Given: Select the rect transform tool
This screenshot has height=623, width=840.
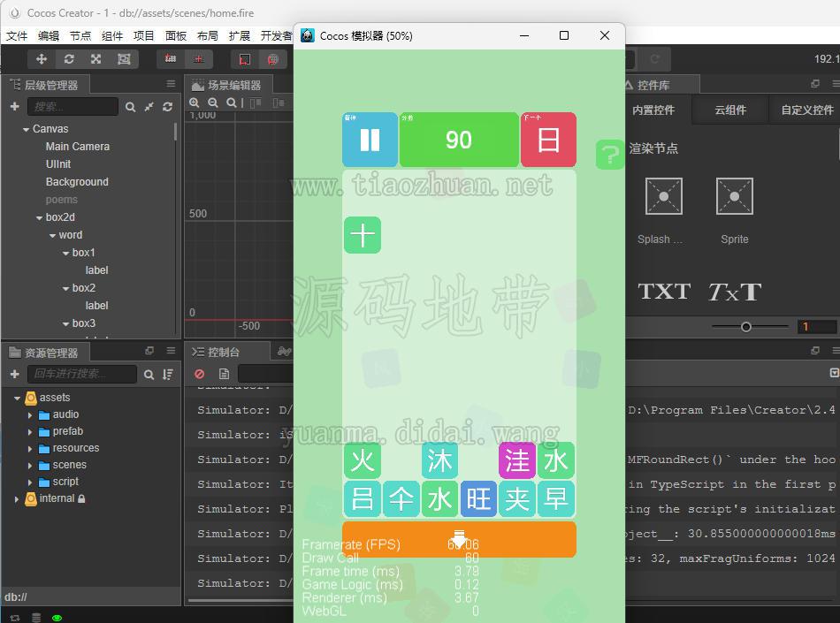Looking at the screenshot, I should 124,59.
